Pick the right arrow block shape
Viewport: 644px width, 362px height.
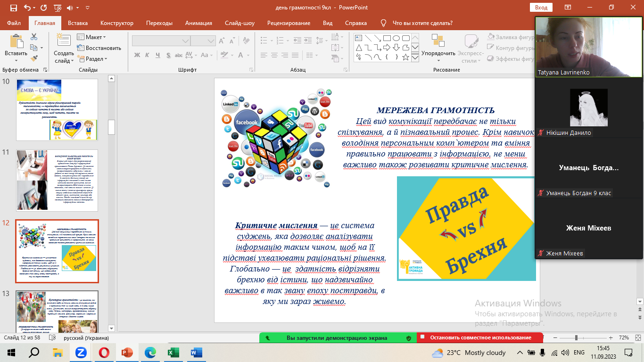pos(387,48)
